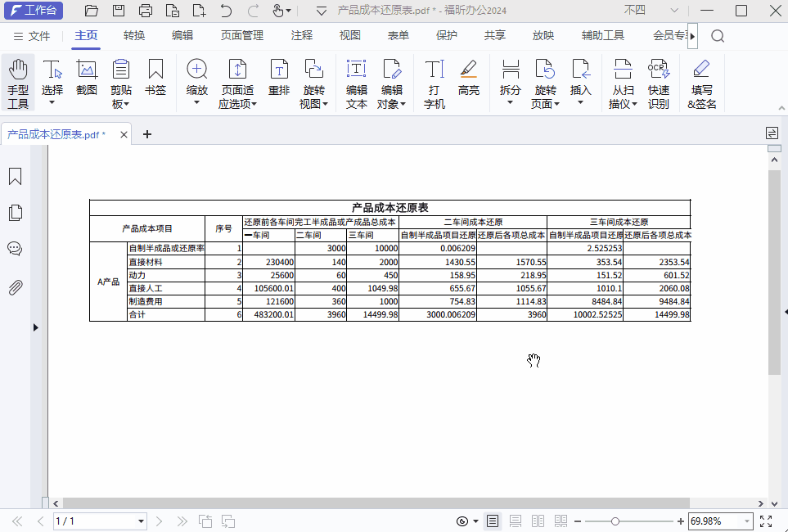Expand the page number 1 / 1 dropdown
The height and width of the screenshot is (532, 788).
click(141, 521)
